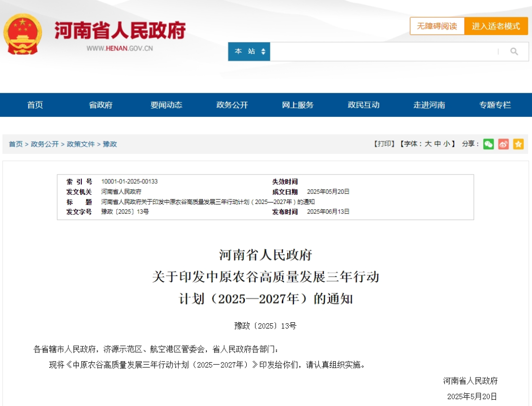
Task: Click the closing date 2025年5月20日
Action: (472, 397)
